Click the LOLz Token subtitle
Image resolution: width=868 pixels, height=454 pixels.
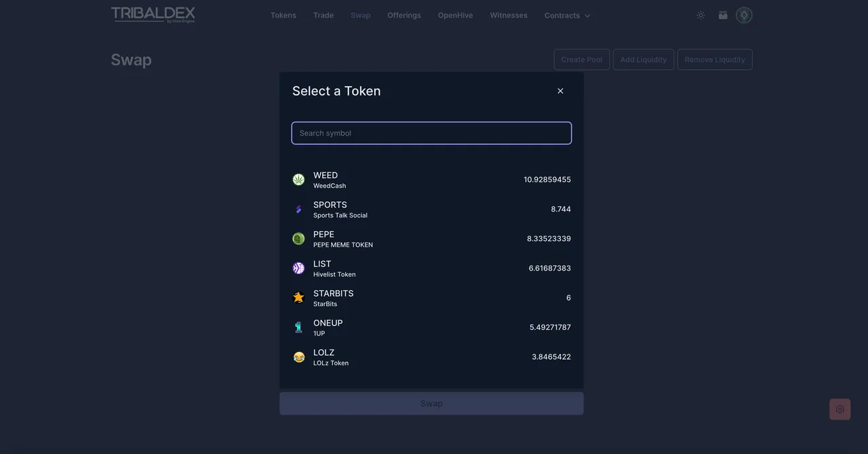pos(331,363)
